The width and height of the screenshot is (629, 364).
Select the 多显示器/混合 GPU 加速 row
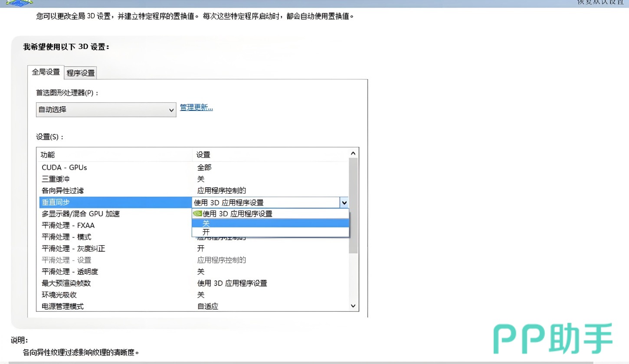115,214
